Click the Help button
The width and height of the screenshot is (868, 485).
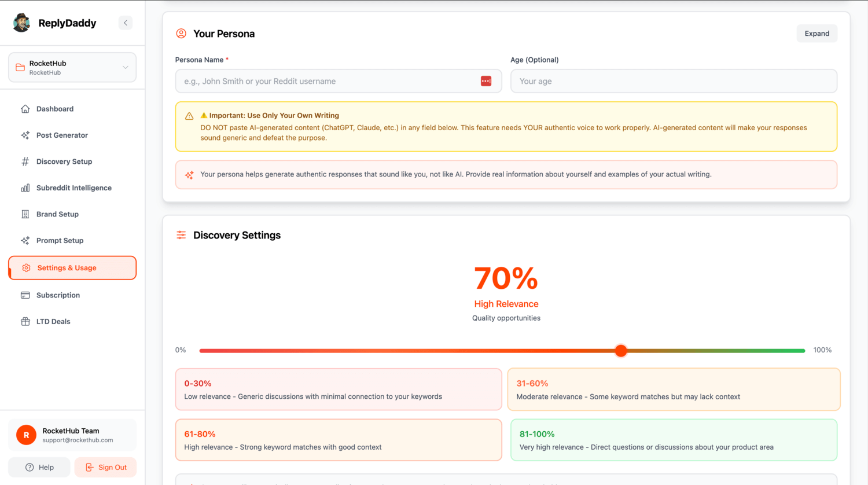[x=39, y=467]
